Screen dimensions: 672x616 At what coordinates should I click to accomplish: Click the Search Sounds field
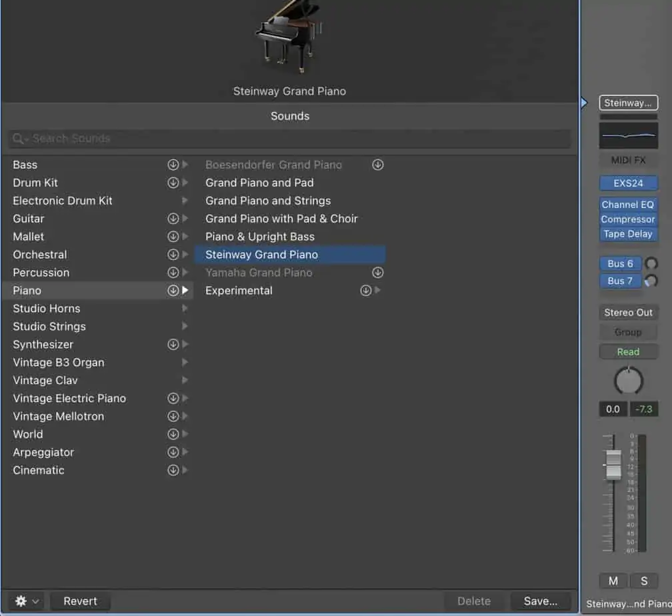pyautogui.click(x=290, y=139)
